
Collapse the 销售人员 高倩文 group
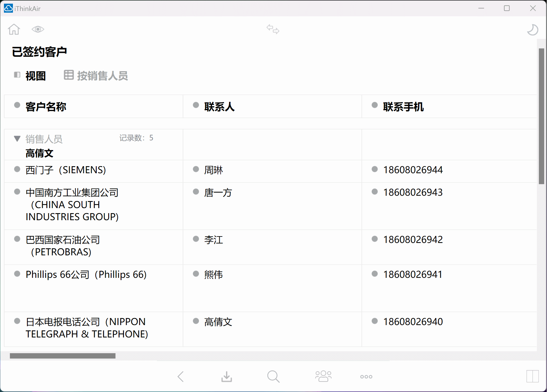pyautogui.click(x=17, y=139)
